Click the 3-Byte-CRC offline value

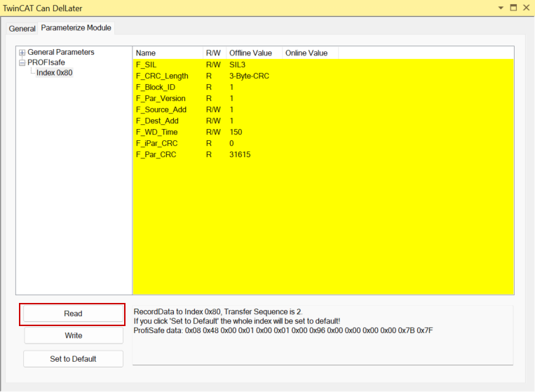249,76
